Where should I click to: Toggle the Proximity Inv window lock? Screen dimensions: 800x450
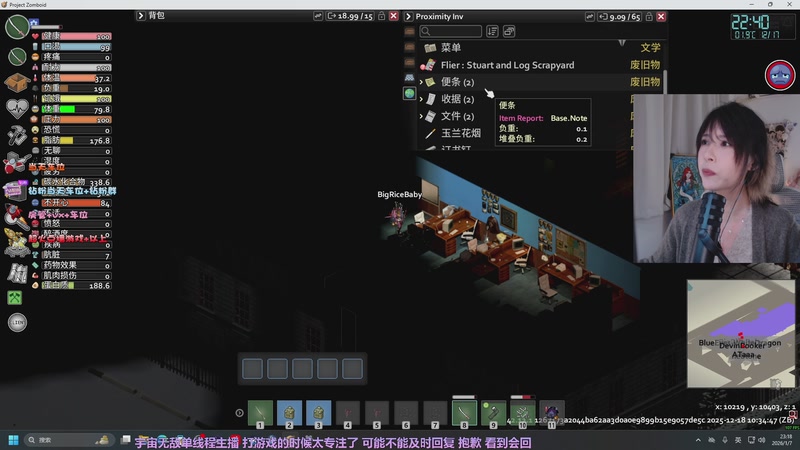pos(649,17)
